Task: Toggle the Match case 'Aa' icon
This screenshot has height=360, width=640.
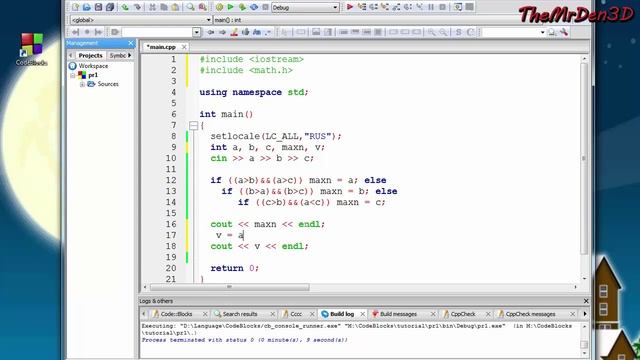Action: (x=257, y=32)
